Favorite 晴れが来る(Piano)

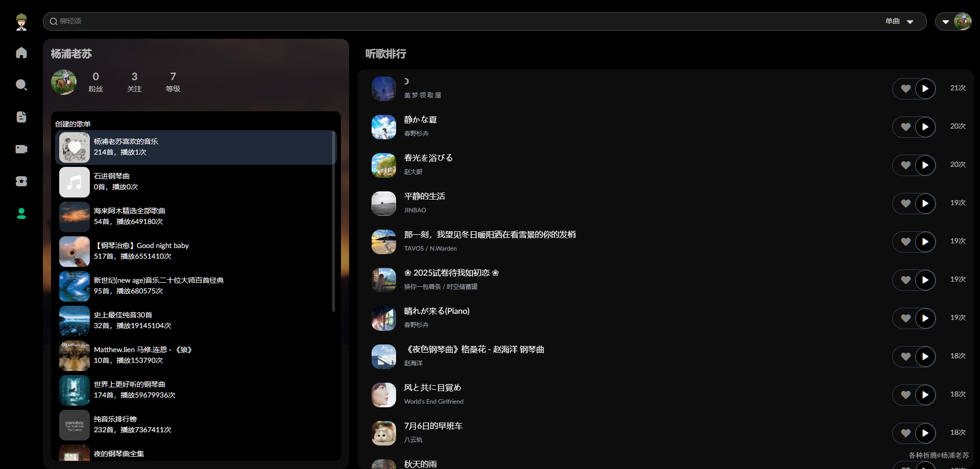click(905, 318)
